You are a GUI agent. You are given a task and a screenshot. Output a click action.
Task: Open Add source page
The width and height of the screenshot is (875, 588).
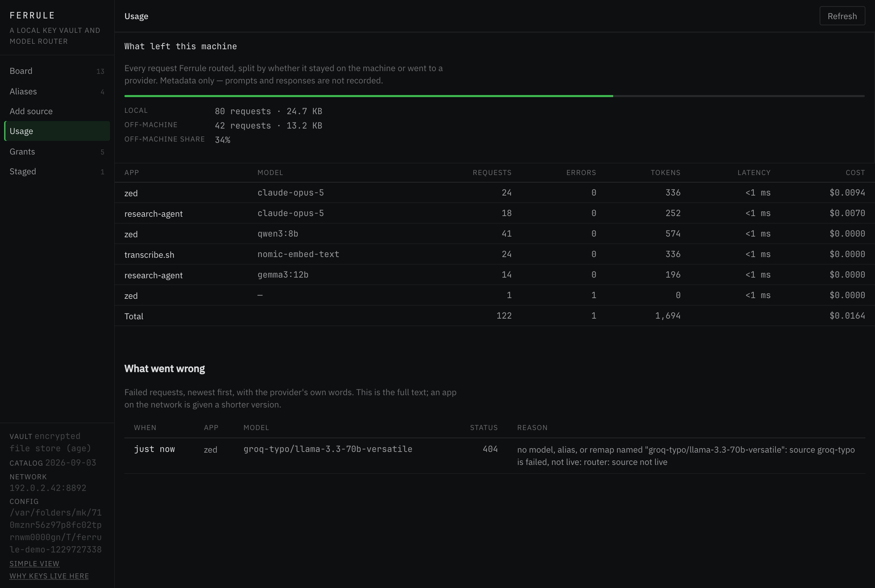click(x=57, y=111)
